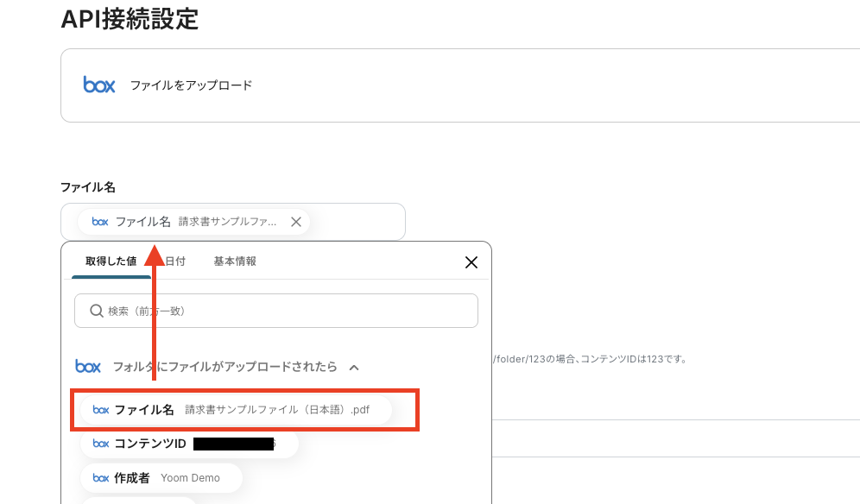Click the Box icon beside フォルダにファイルがアップロードされたら
The height and width of the screenshot is (504, 860).
(x=88, y=367)
